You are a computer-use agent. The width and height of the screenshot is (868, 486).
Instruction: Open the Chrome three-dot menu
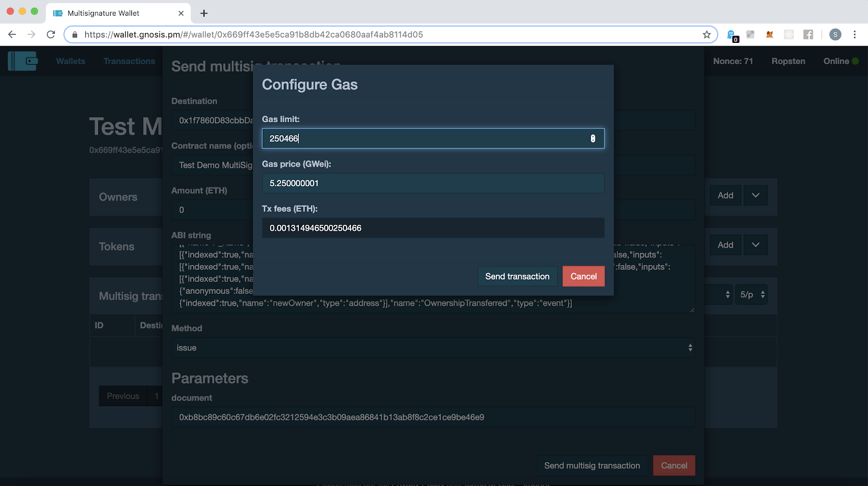point(854,35)
